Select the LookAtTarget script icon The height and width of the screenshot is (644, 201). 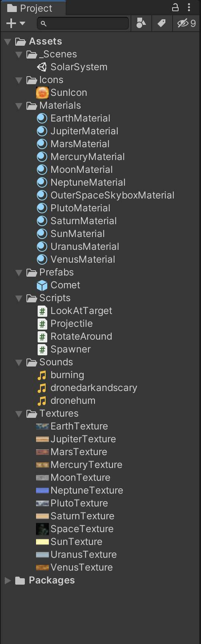click(42, 311)
